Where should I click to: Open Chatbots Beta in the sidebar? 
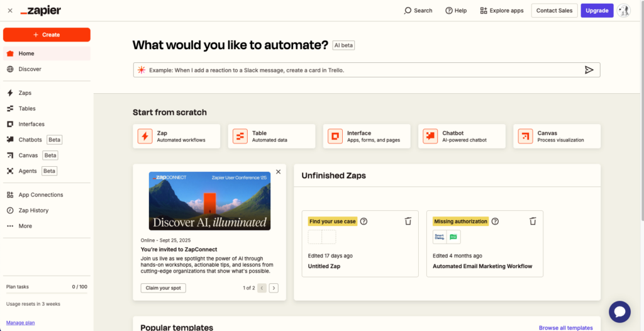click(47, 140)
